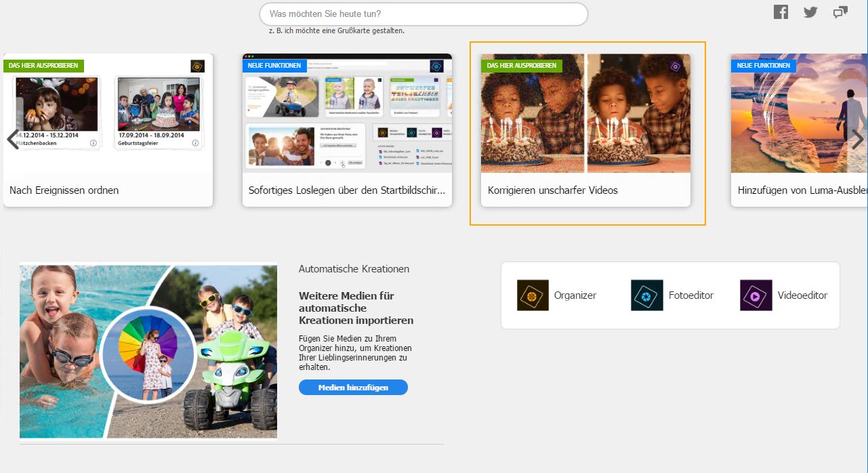The image size is (868, 473).
Task: Launch Videoeditor via its icon
Action: click(756, 295)
